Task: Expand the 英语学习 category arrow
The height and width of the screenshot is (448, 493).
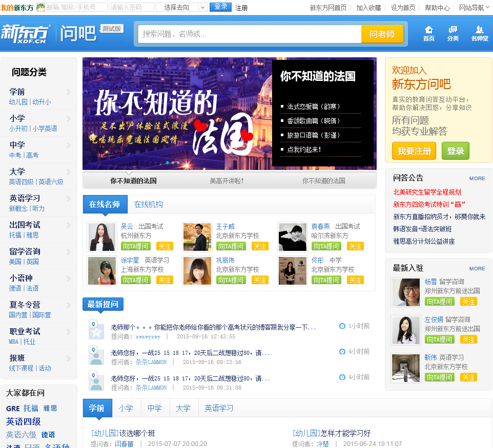Action: (x=69, y=199)
